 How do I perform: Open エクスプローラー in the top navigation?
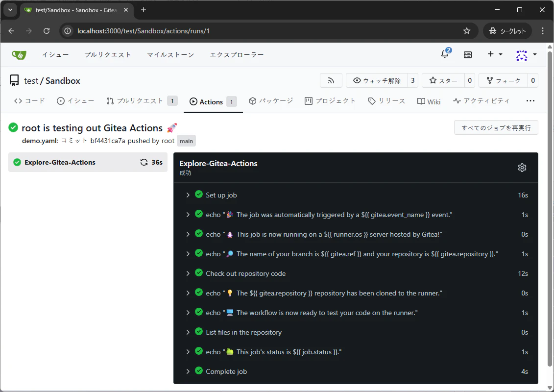point(237,55)
